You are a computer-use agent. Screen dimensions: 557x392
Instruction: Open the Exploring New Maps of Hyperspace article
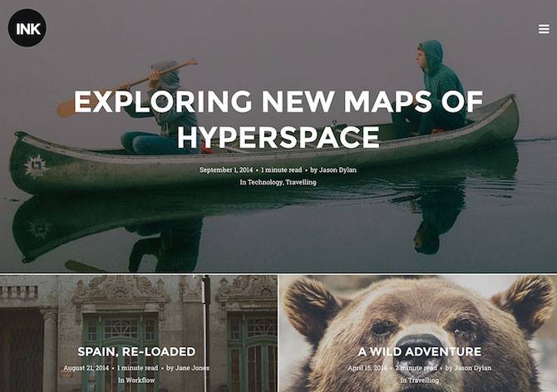point(278,120)
